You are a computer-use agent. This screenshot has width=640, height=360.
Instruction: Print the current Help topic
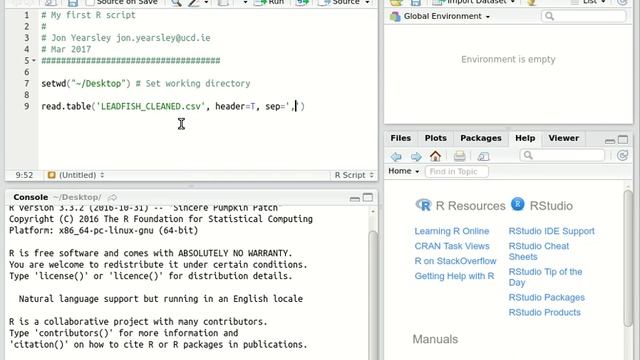coord(460,156)
